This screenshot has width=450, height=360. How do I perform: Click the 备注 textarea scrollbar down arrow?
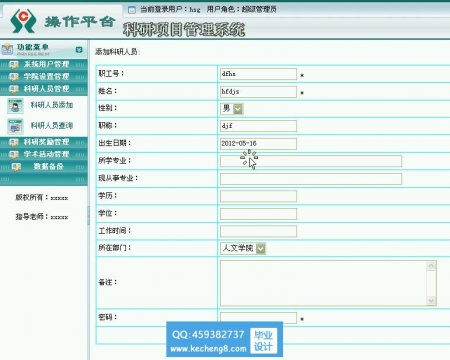coord(431,300)
